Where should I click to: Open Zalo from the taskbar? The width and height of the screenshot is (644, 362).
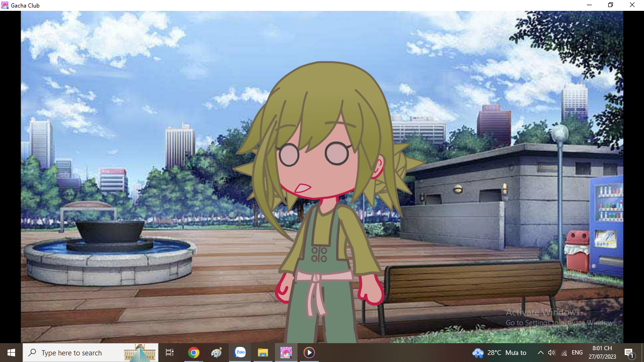pos(240,353)
